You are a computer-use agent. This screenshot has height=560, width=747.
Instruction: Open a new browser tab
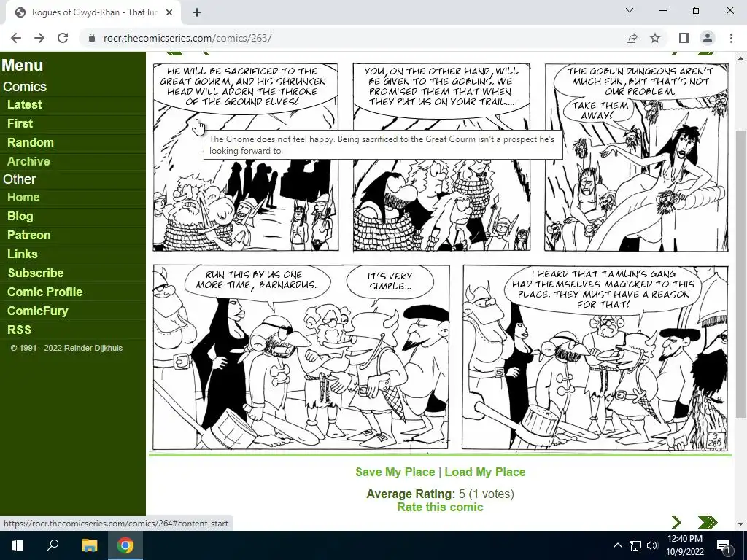pos(197,13)
